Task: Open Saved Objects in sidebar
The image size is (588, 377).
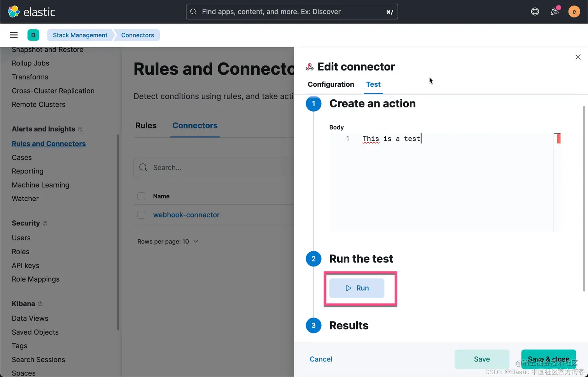Action: [35, 332]
